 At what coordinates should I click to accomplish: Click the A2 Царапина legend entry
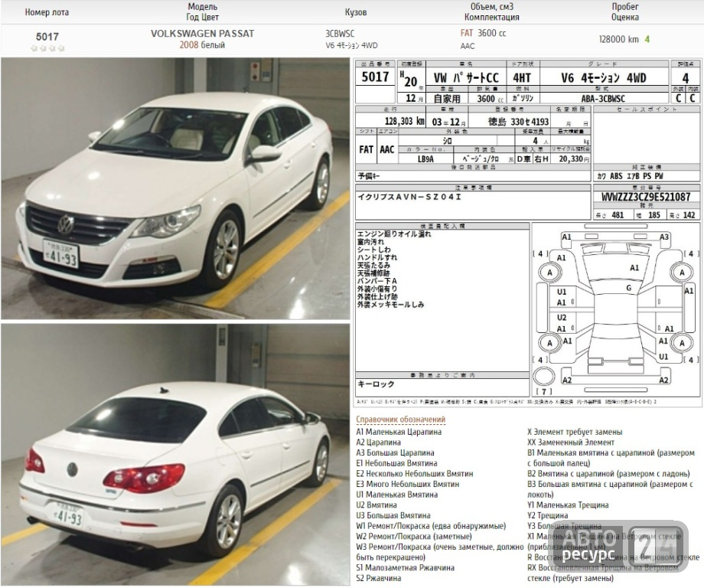point(379,442)
